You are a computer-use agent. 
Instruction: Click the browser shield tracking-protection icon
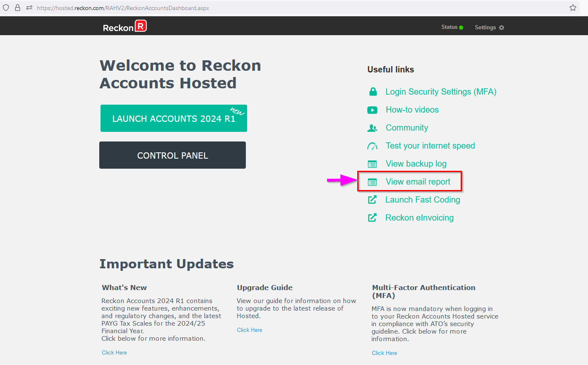coord(6,8)
